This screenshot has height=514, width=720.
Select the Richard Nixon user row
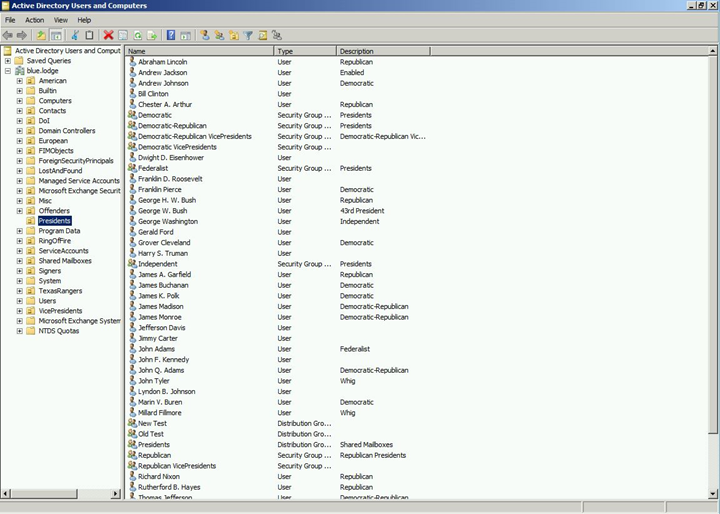click(x=159, y=476)
